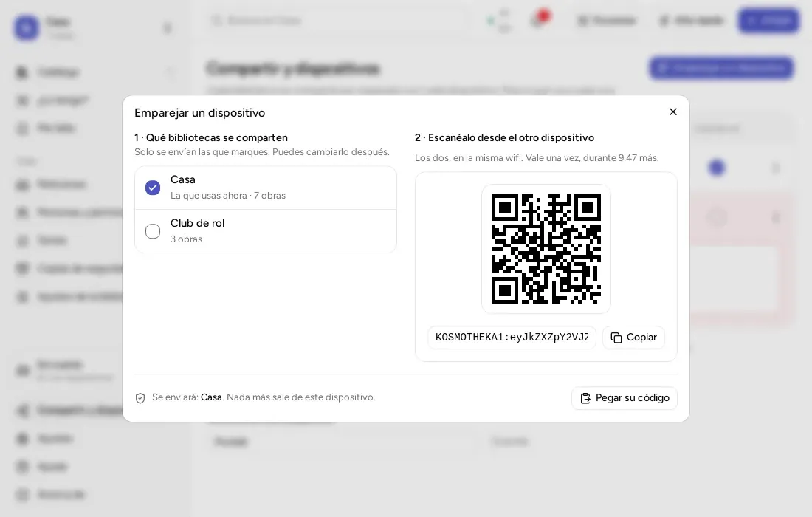Check the Club de rol library checkbox

[x=153, y=231]
